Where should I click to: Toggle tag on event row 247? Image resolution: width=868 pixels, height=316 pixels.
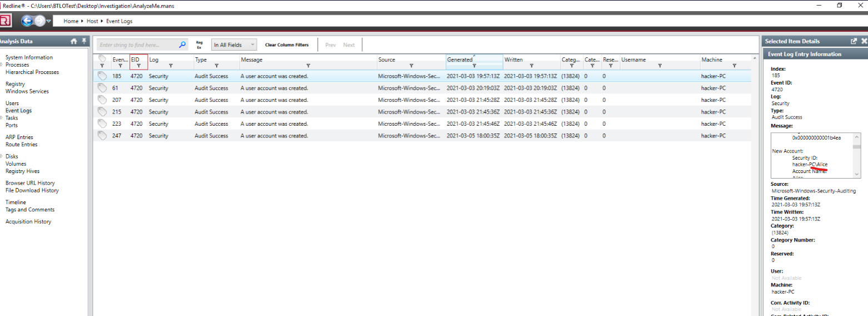[102, 136]
